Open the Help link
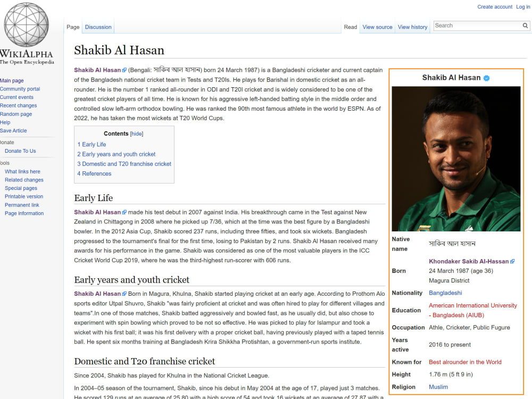The height and width of the screenshot is (399, 532). pyautogui.click(x=5, y=122)
